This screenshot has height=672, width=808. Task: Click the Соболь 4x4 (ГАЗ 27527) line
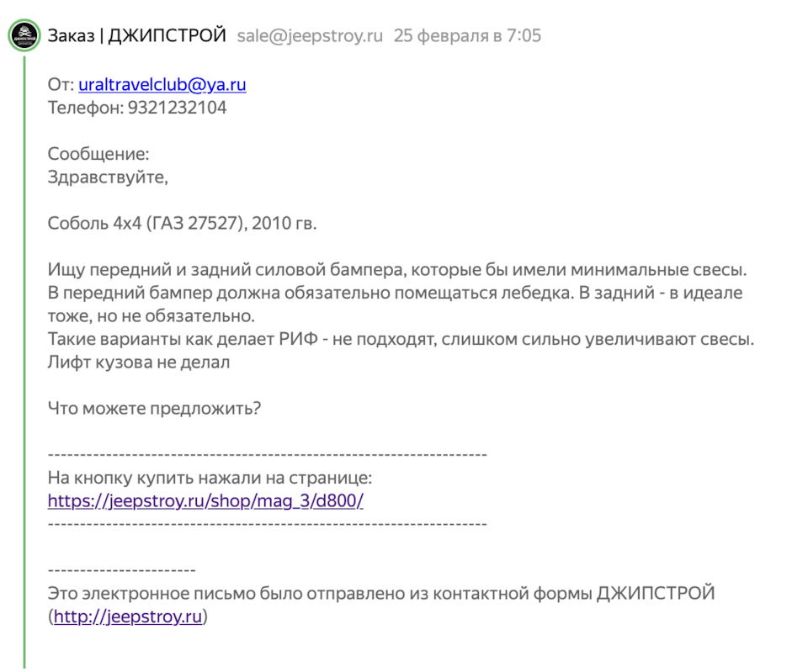[182, 224]
